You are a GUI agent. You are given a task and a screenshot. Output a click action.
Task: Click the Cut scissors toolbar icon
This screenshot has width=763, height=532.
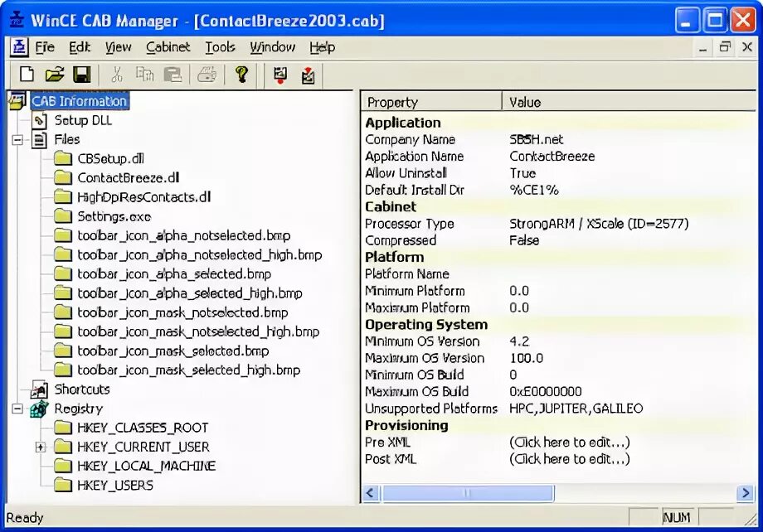(116, 75)
